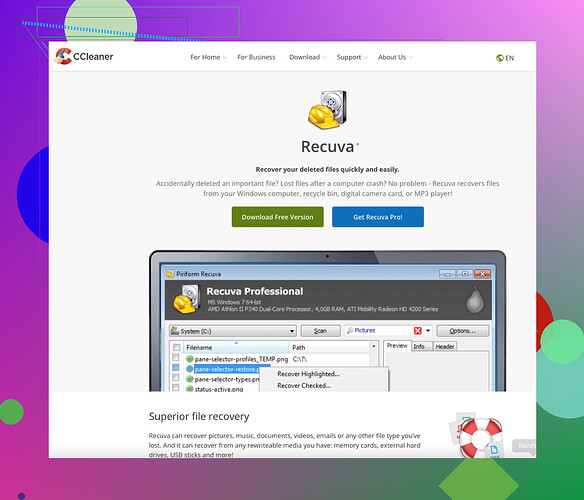
Task: Click the Download Free Version button
Action: point(277,217)
